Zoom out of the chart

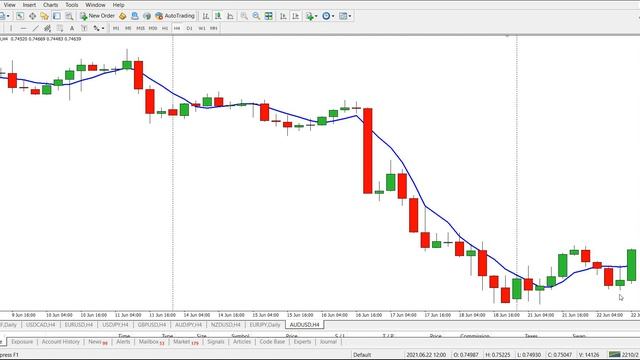coord(256,16)
